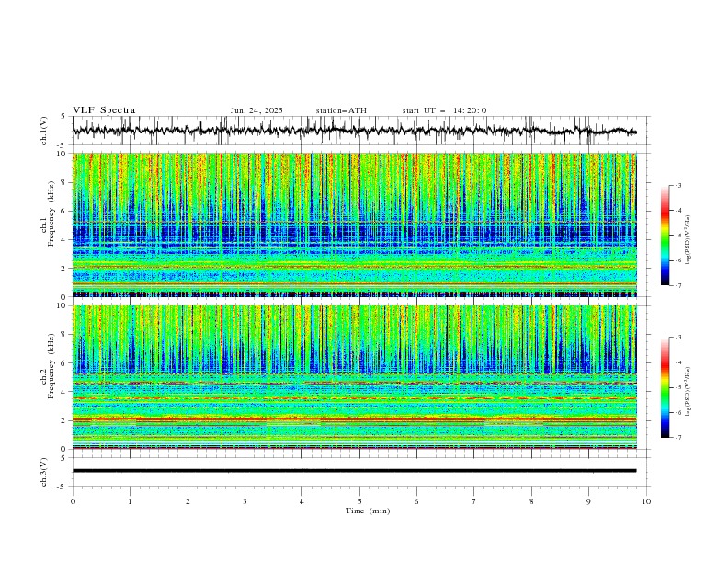Click the '-7' value on ch.2 colorbar

(x=678, y=438)
